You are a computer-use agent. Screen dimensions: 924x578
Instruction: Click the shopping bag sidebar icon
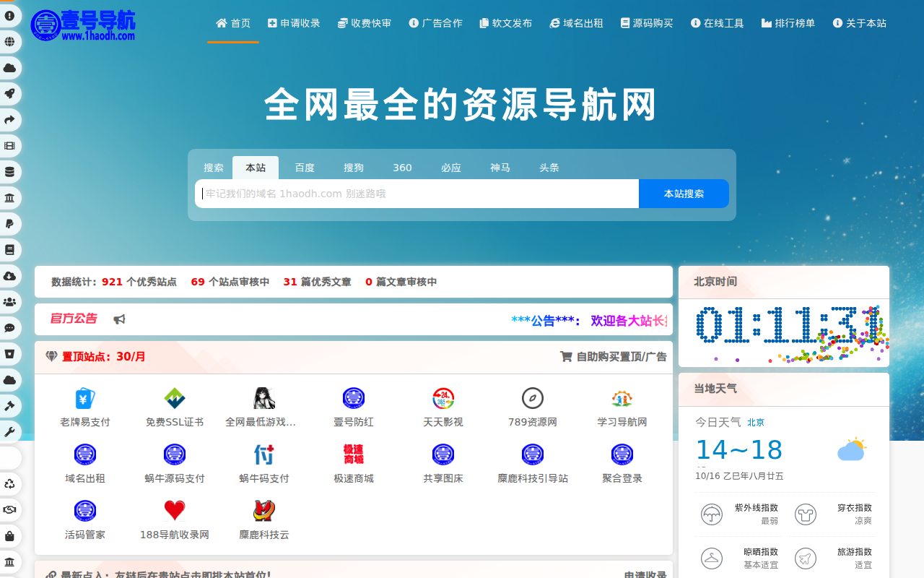(x=9, y=536)
